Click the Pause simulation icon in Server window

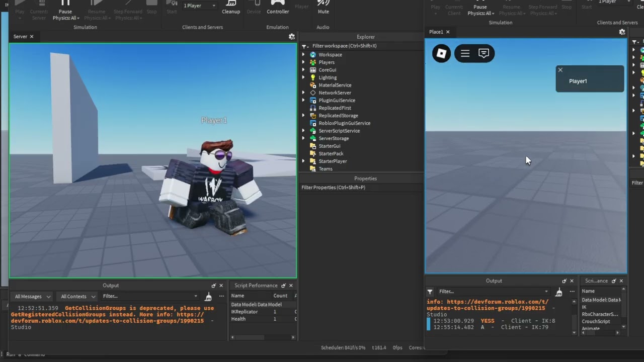pos(65,3)
